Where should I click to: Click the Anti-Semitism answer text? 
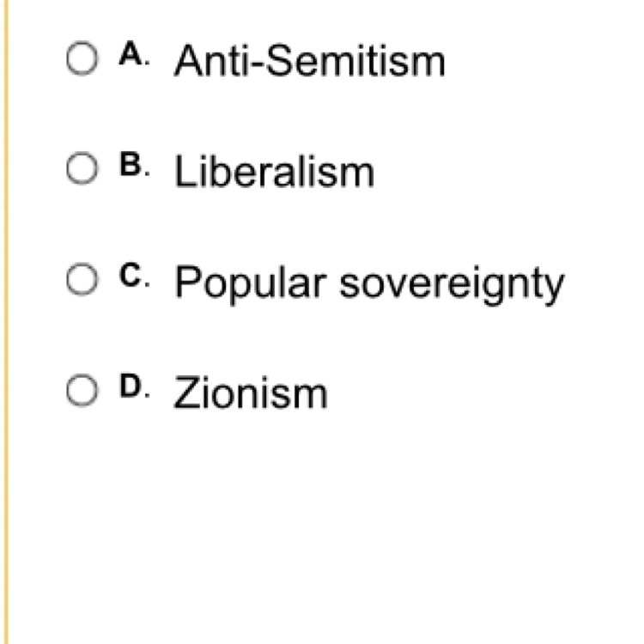(x=310, y=61)
